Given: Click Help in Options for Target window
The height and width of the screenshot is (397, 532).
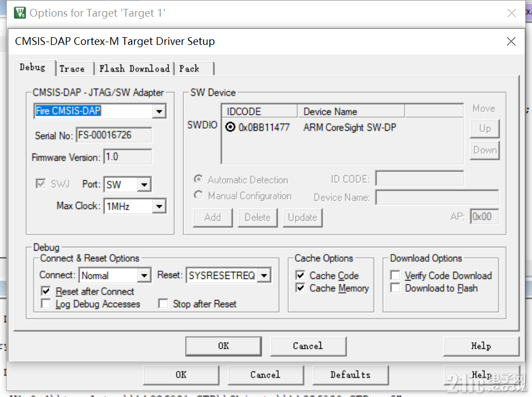Looking at the screenshot, I should tap(482, 375).
